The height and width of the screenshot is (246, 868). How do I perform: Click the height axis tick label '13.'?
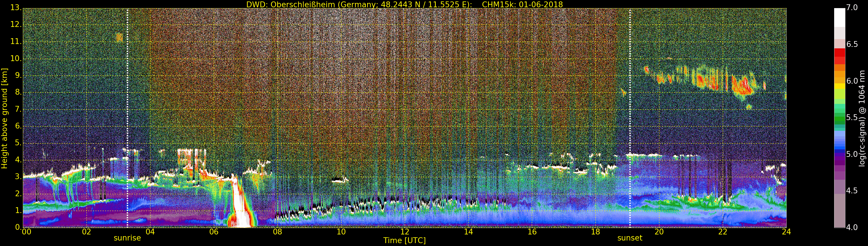16,8
